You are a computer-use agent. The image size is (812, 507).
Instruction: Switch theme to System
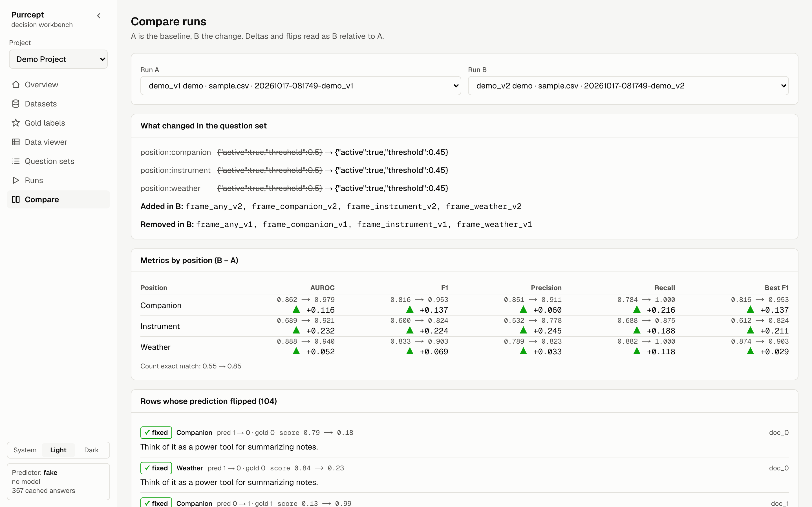coord(25,450)
